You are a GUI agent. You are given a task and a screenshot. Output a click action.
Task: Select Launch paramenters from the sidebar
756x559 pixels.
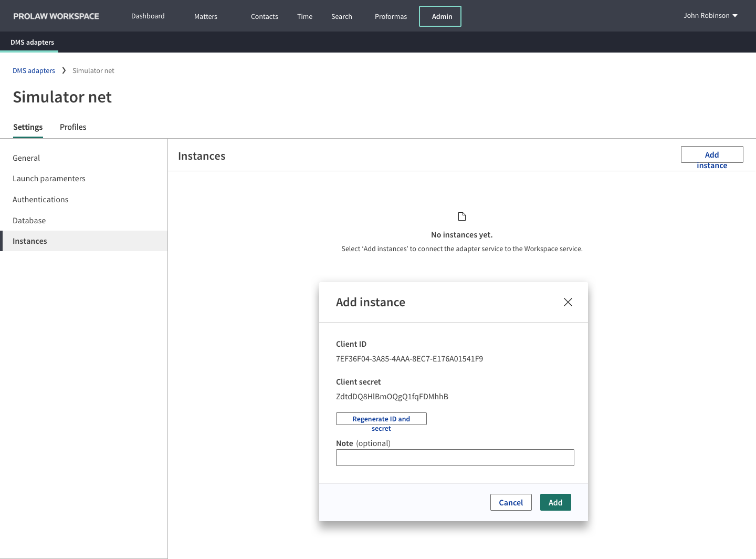49,178
